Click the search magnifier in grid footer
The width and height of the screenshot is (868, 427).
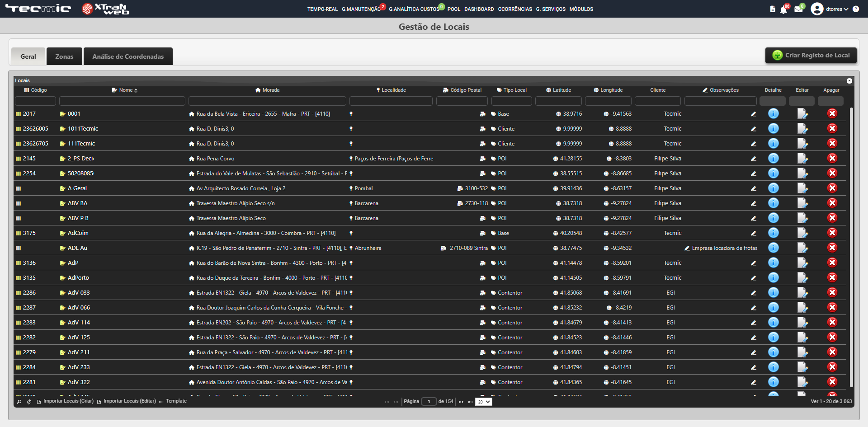point(19,401)
